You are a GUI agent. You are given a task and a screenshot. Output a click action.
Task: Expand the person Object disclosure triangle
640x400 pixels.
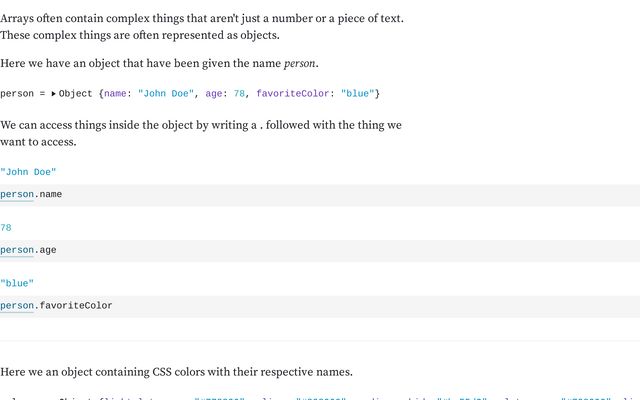click(x=53, y=93)
